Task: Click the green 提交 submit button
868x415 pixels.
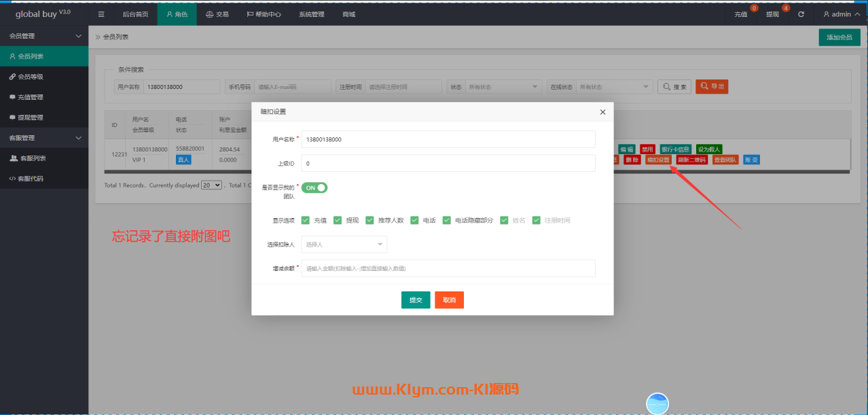Action: 416,300
